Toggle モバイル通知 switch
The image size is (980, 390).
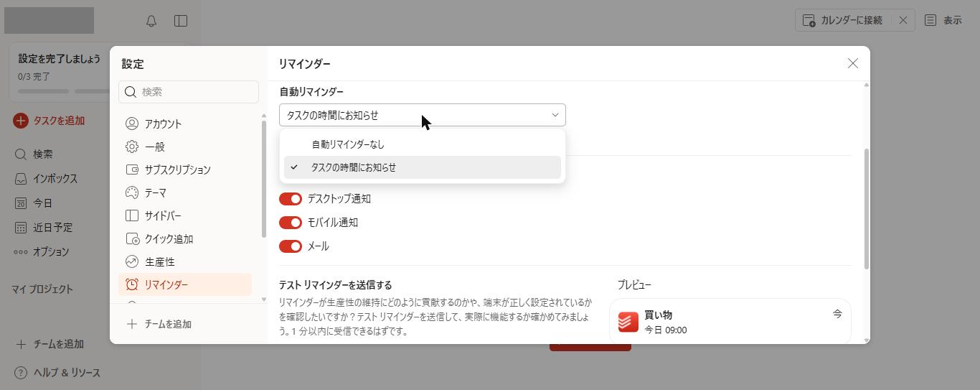click(291, 223)
